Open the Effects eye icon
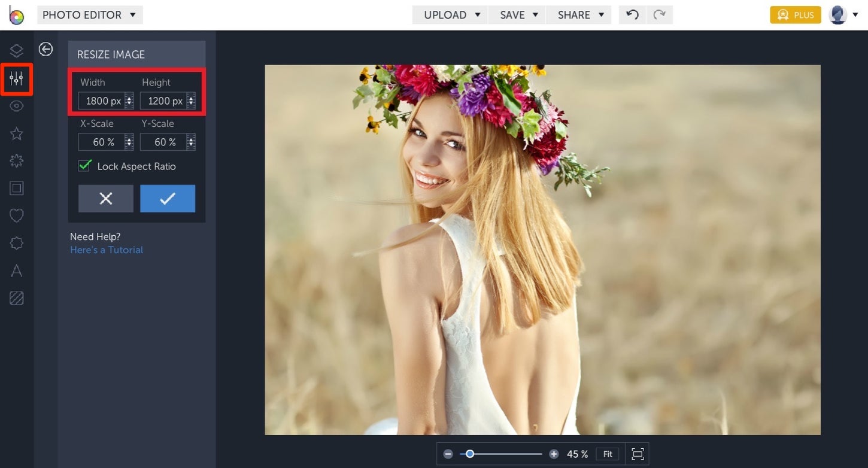This screenshot has height=468, width=868. point(16,105)
